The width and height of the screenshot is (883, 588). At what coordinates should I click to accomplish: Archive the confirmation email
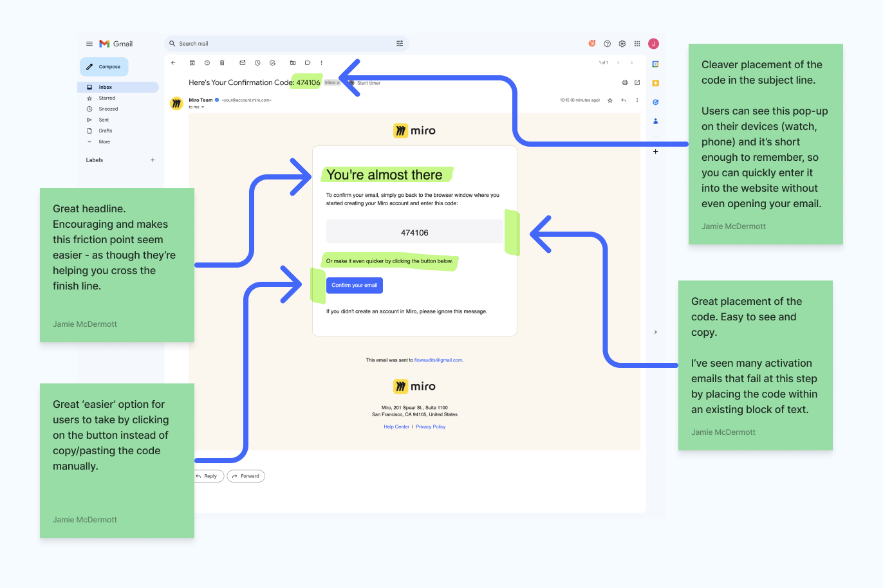point(192,62)
